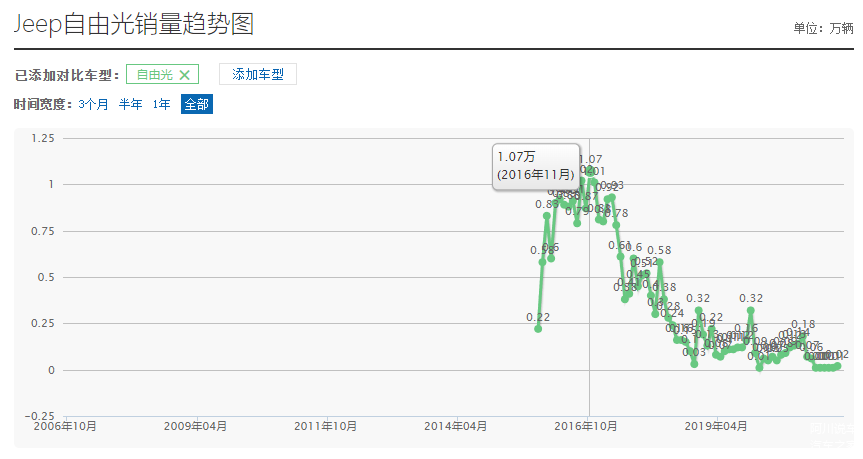The height and width of the screenshot is (459, 863).
Task: Click the 自由光 comparison tag
Action: click(x=154, y=75)
